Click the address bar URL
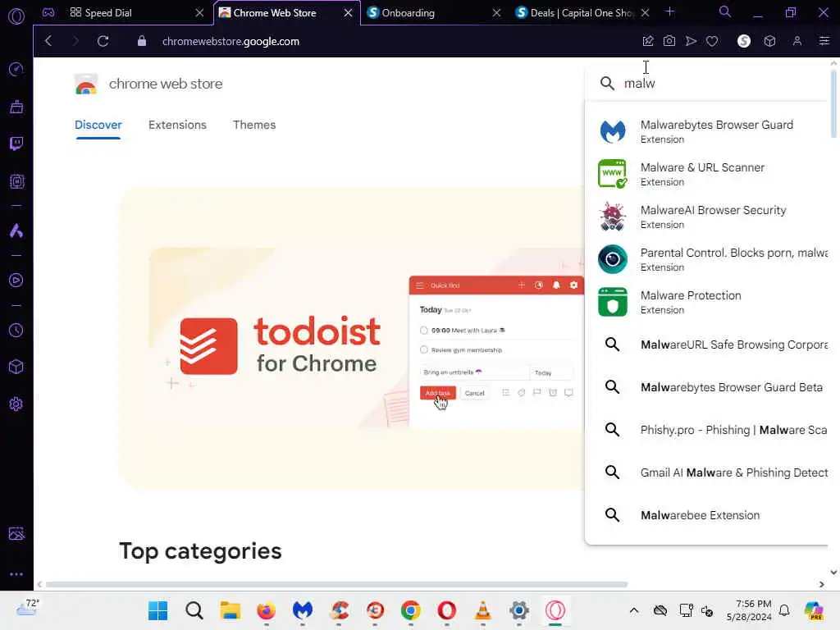 pyautogui.click(x=231, y=41)
